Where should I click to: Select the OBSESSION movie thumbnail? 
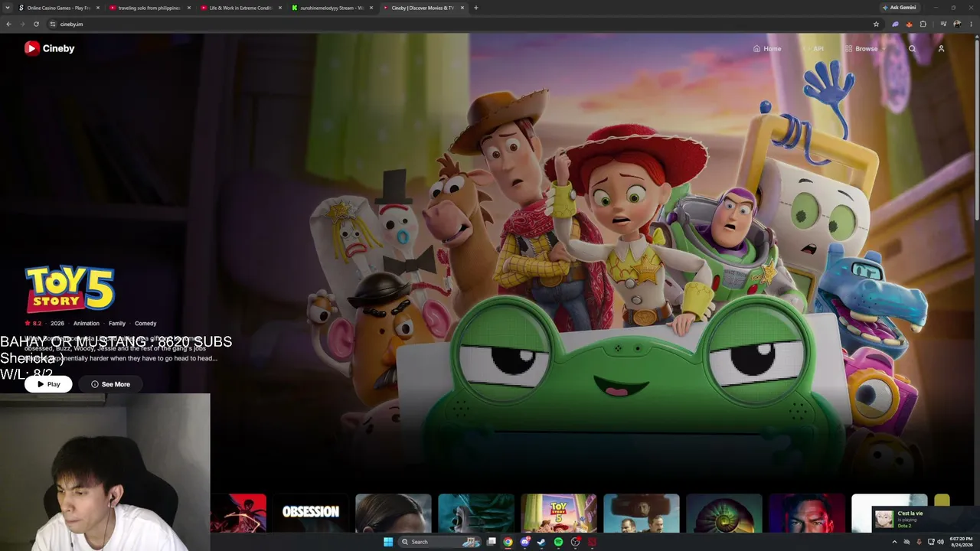[311, 513]
